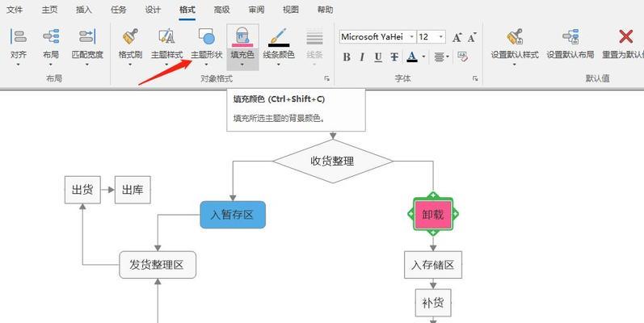Select the 发货整理区 topic
The image size is (644, 323).
click(x=158, y=265)
